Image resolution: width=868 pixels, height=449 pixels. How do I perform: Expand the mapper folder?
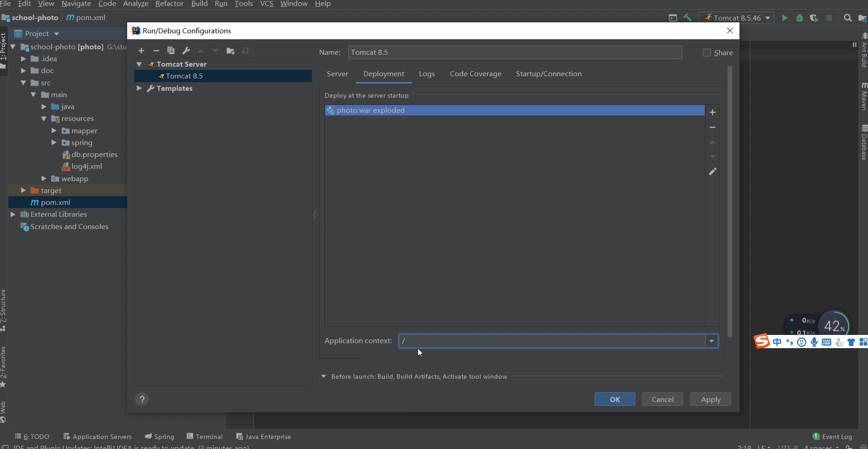[54, 131]
